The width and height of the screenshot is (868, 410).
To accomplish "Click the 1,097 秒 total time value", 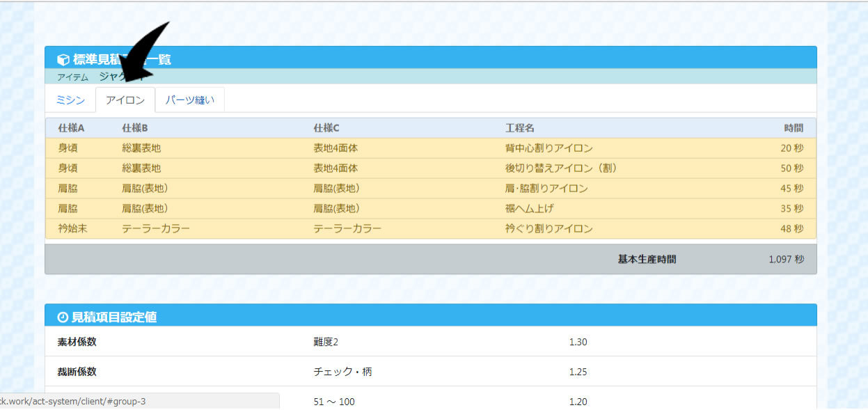I will (x=786, y=260).
